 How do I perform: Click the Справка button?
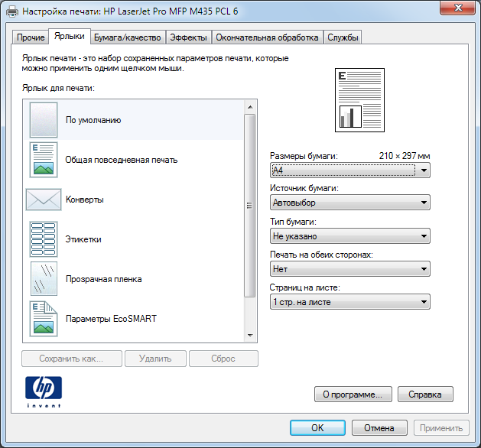[425, 394]
